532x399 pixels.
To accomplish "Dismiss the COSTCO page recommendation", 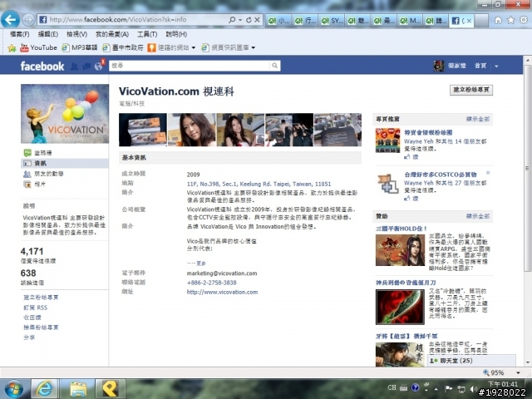I will point(488,173).
